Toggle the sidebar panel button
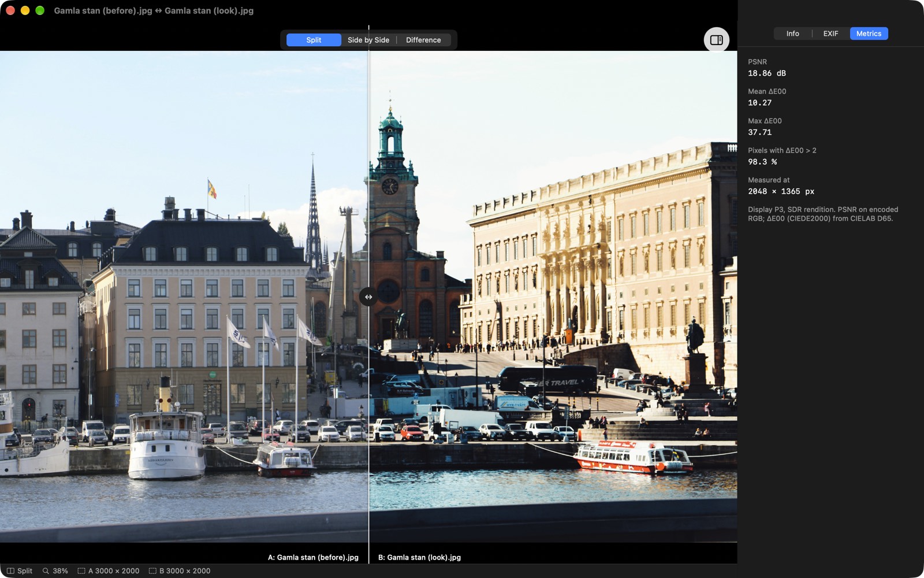Image resolution: width=924 pixels, height=578 pixels. 716,40
